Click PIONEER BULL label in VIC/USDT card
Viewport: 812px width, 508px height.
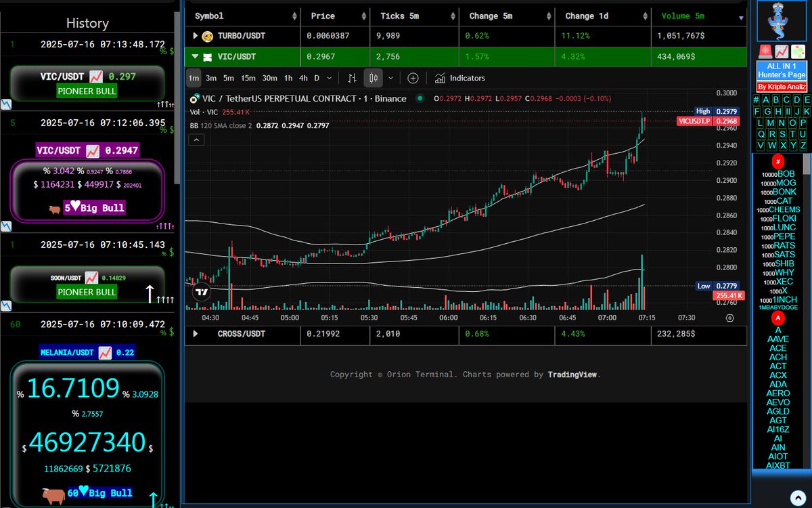coord(87,90)
